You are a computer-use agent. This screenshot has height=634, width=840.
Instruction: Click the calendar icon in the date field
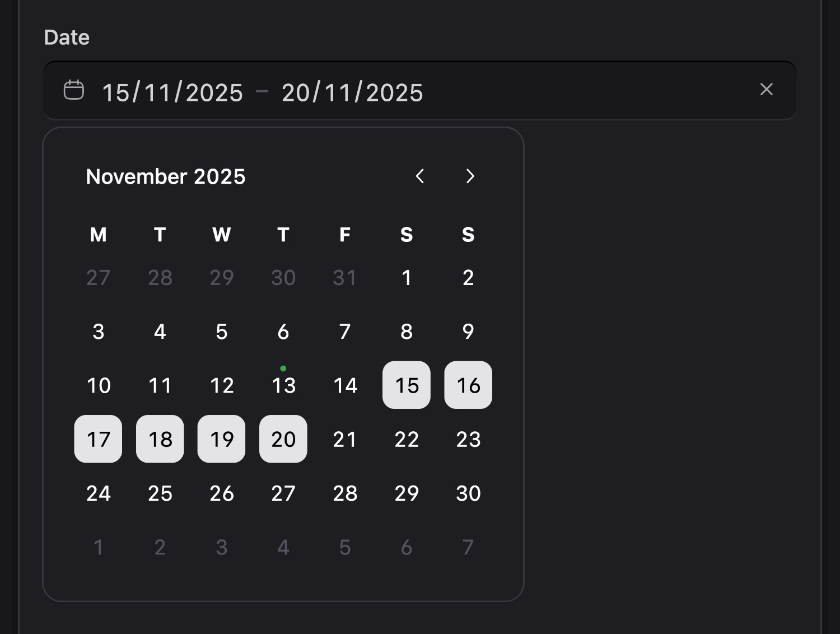click(73, 90)
